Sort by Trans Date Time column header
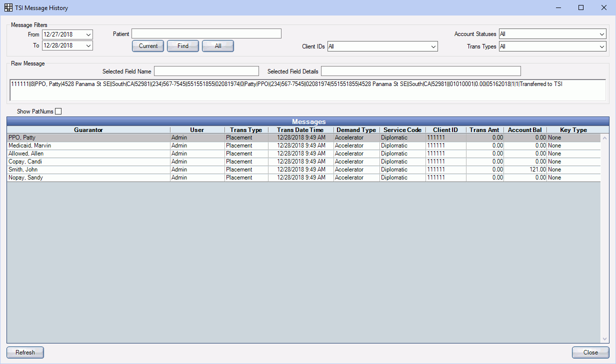The height and width of the screenshot is (364, 616). point(300,129)
